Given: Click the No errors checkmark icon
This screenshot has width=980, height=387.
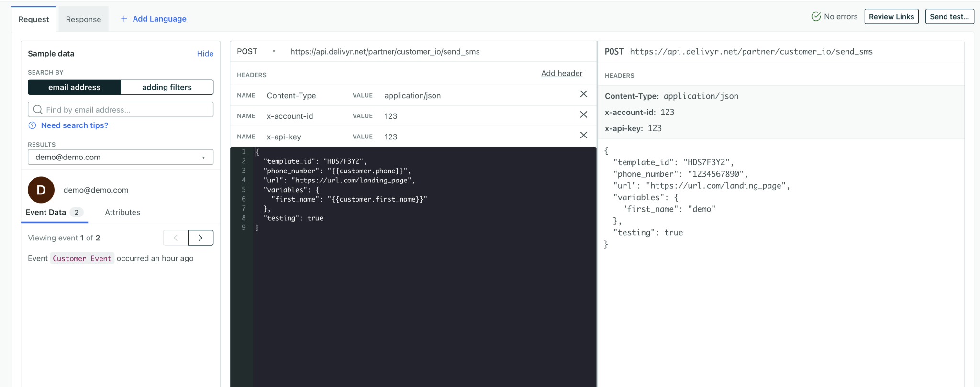Looking at the screenshot, I should click(x=816, y=16).
